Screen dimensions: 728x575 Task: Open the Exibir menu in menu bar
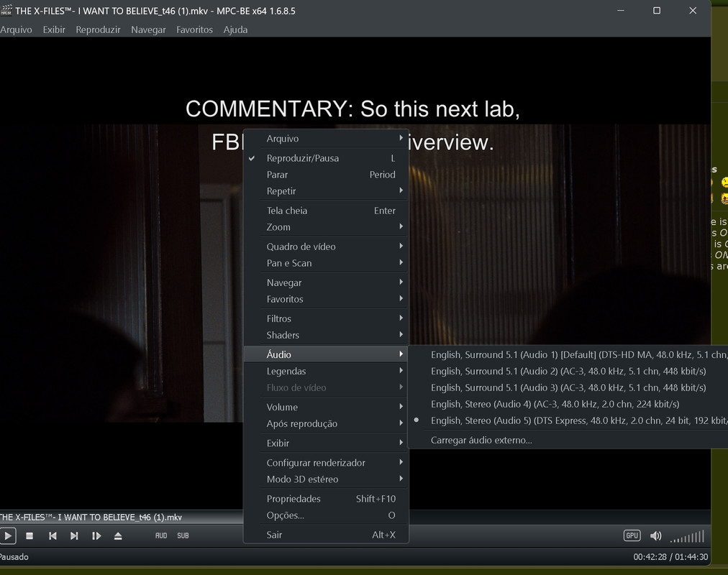click(54, 29)
